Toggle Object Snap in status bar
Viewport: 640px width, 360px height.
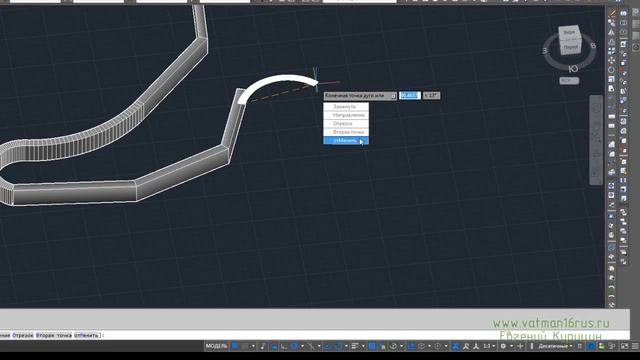pyautogui.click(x=338, y=346)
